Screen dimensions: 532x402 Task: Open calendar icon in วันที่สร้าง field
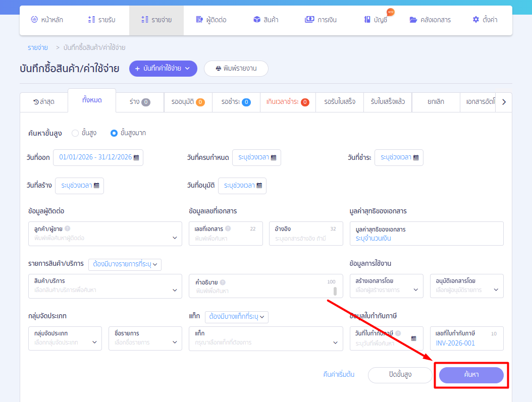coord(96,186)
